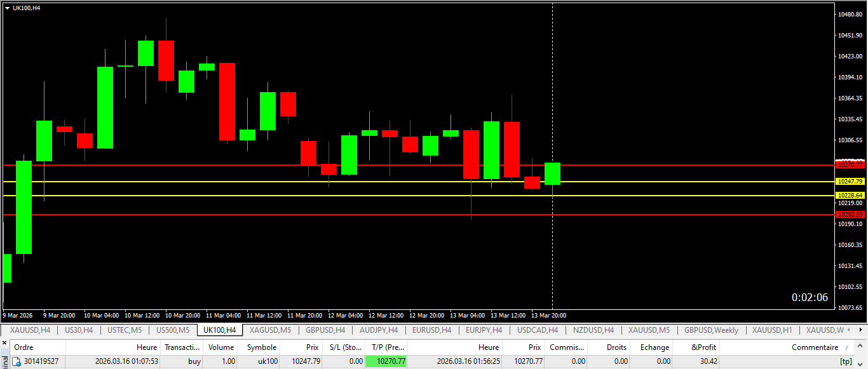Open the triangle menu beside UK100,H4 chart title
Viewport: 868px width, 369px height.
(x=7, y=8)
